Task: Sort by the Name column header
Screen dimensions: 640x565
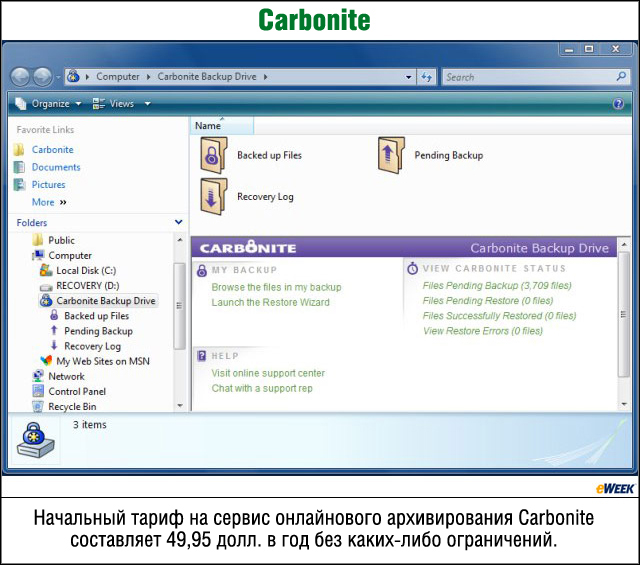Action: tap(221, 126)
